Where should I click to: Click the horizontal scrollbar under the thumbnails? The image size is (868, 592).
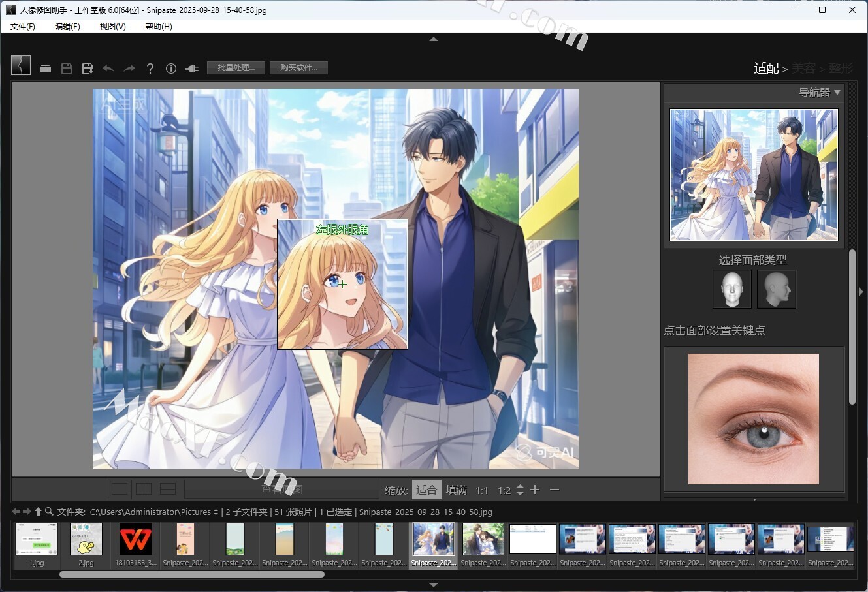tap(192, 574)
